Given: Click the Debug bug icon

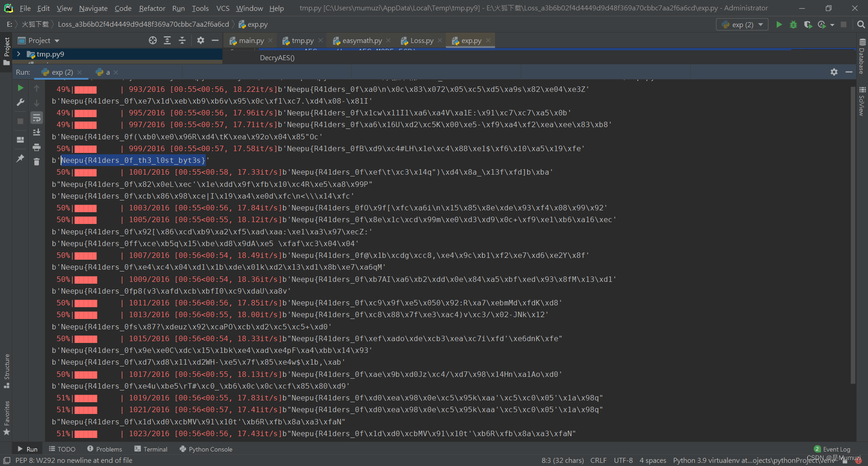Looking at the screenshot, I should (x=793, y=24).
